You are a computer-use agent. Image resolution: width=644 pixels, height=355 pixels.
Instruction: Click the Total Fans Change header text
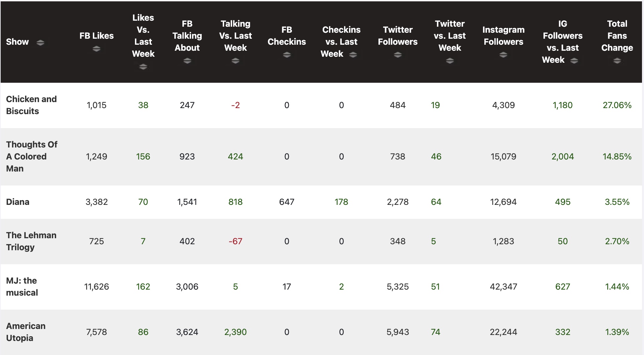click(x=617, y=36)
